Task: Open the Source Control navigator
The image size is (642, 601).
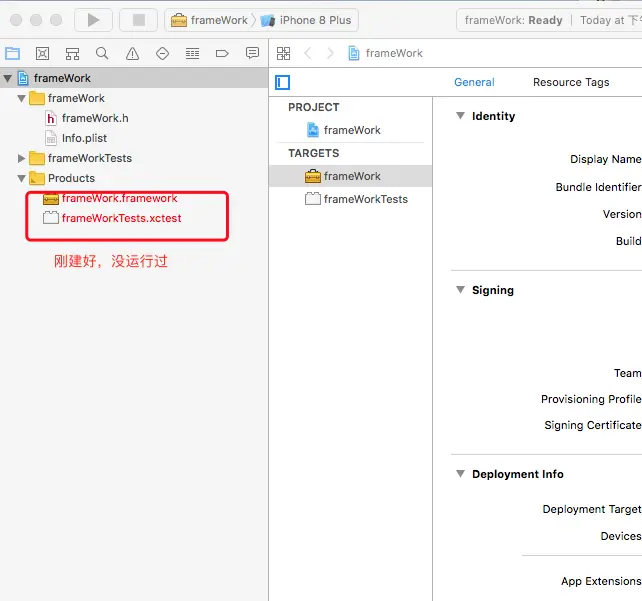Action: 43,54
